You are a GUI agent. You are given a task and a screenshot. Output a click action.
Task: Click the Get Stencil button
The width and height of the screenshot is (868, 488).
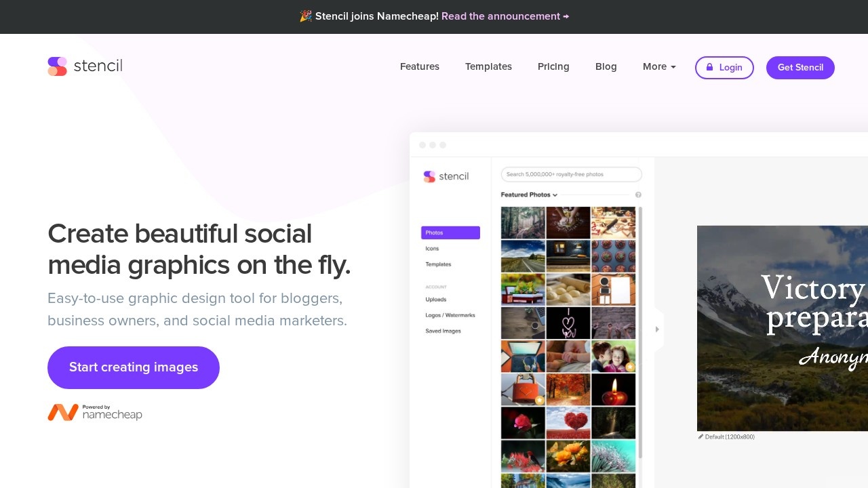click(x=800, y=67)
